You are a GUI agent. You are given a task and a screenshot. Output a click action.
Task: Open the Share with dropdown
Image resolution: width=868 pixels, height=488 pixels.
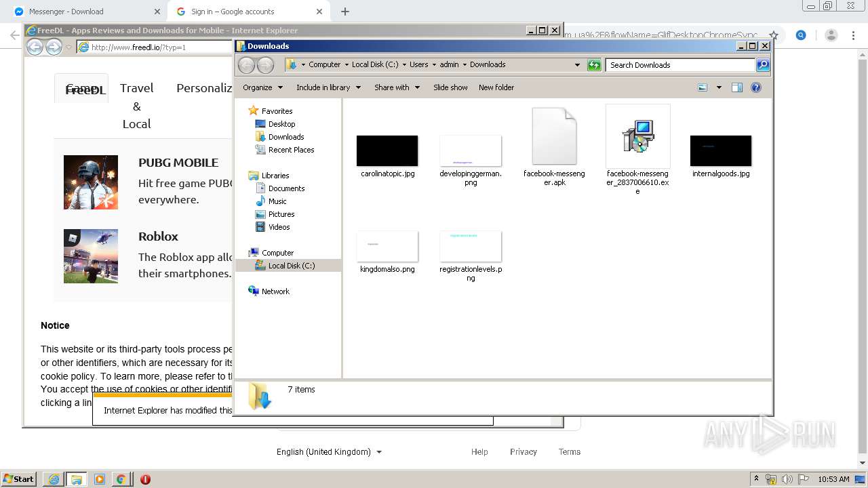pyautogui.click(x=397, y=87)
